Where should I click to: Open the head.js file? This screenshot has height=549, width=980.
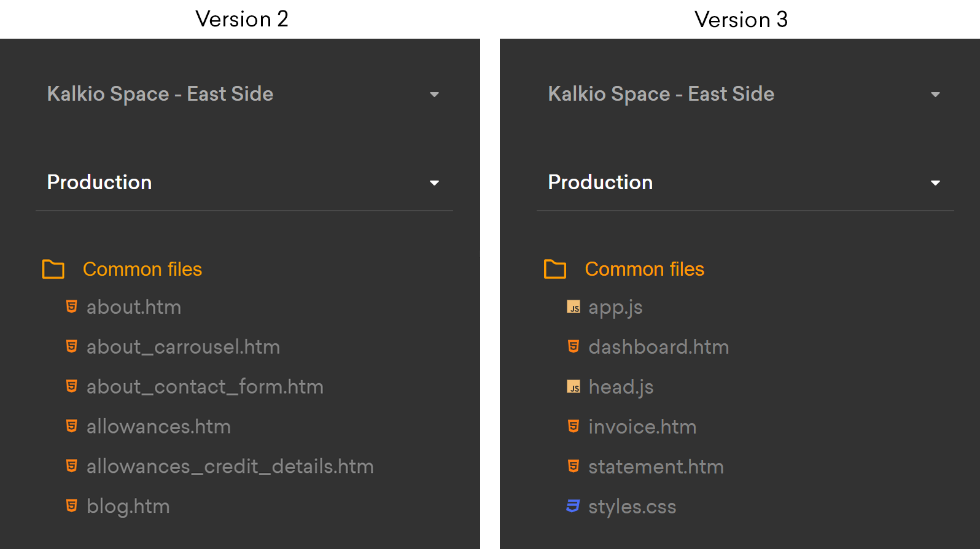[x=621, y=387]
